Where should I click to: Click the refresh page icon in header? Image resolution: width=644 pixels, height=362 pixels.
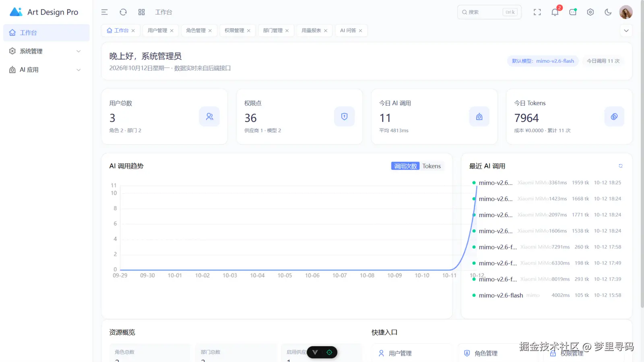[123, 12]
